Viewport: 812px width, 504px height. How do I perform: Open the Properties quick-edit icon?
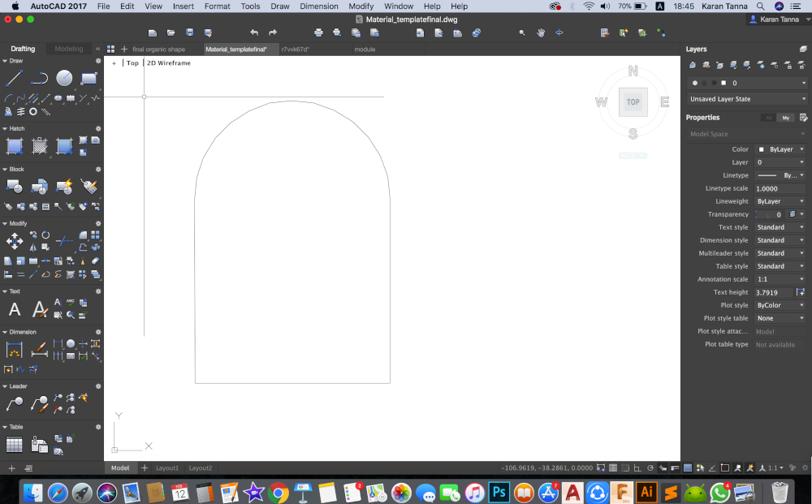[x=803, y=118]
